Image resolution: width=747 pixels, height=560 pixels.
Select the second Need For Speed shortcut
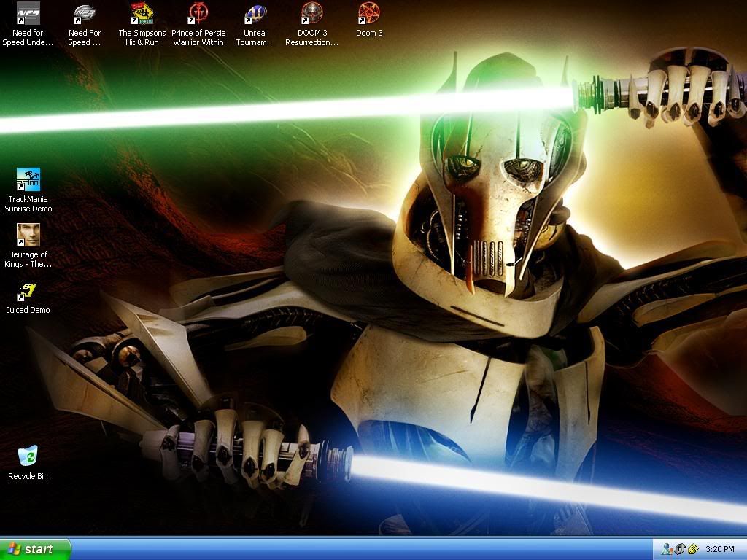click(x=85, y=14)
